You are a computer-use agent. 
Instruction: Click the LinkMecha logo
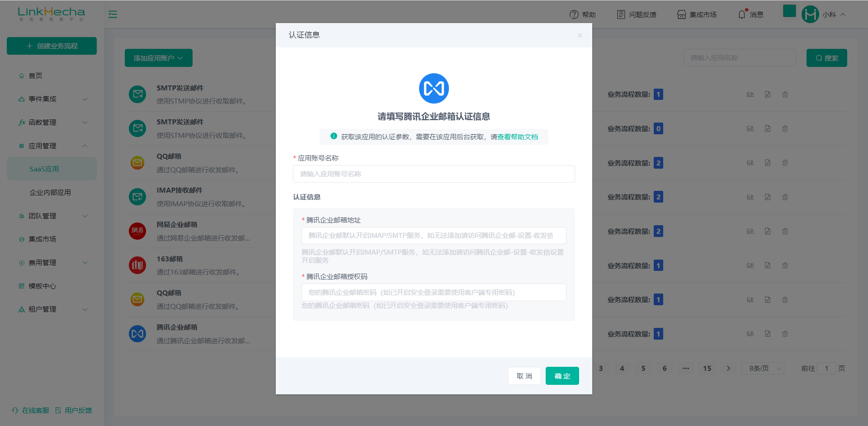(52, 14)
